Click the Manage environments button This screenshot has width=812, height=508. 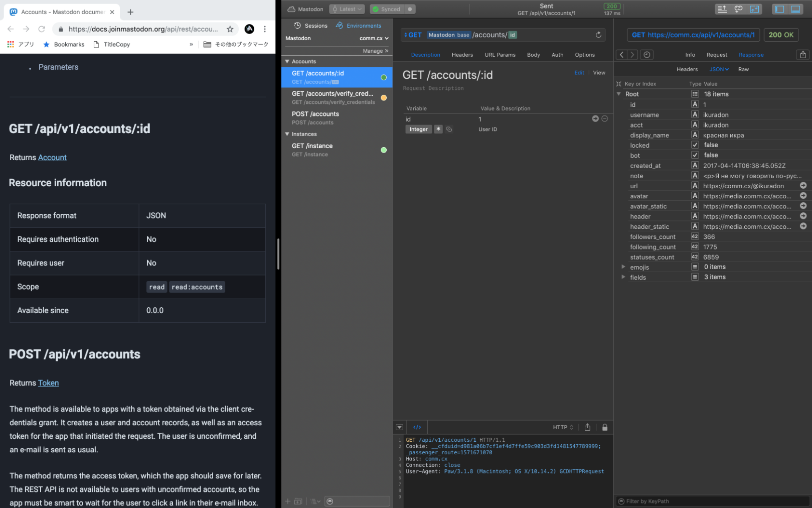(375, 51)
